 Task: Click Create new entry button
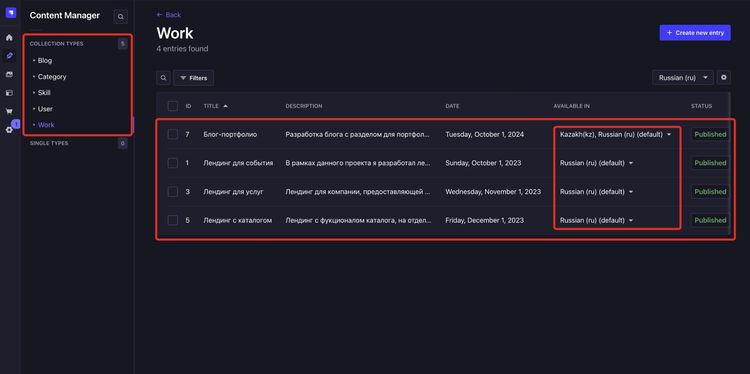(x=695, y=33)
